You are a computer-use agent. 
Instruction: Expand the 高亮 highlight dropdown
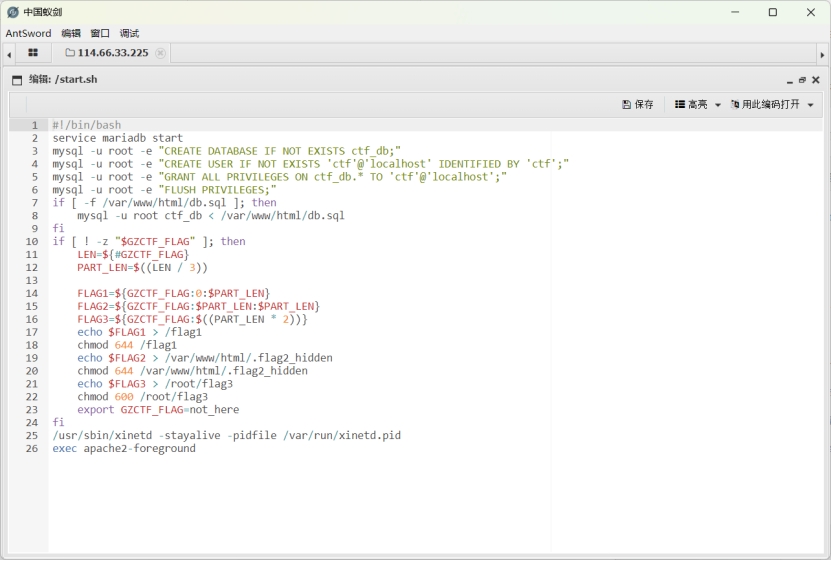click(x=698, y=105)
